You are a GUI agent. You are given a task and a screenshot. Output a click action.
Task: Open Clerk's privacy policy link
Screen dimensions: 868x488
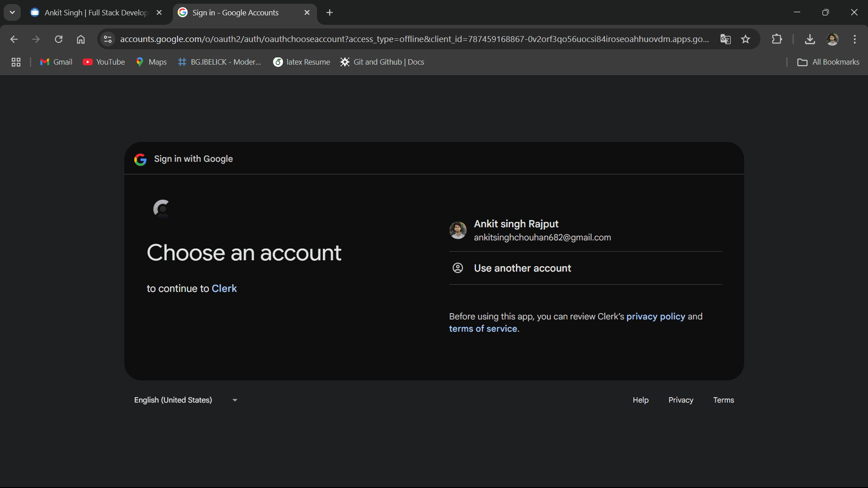(656, 316)
